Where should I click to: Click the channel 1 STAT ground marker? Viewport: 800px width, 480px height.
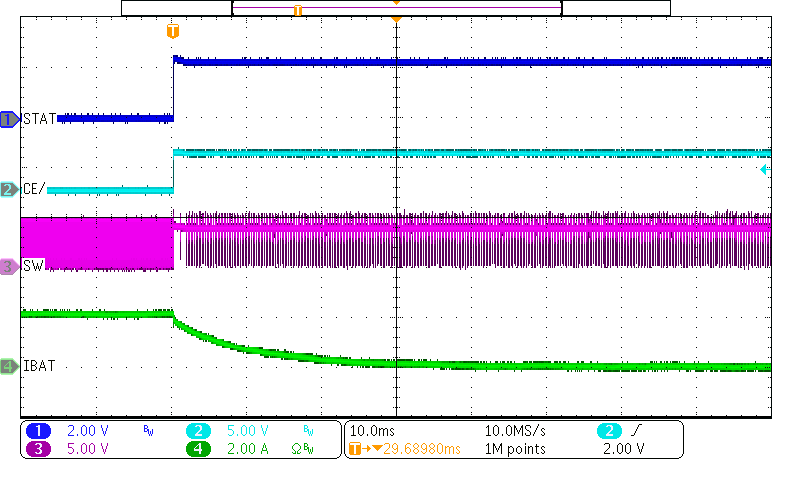pos(10,119)
